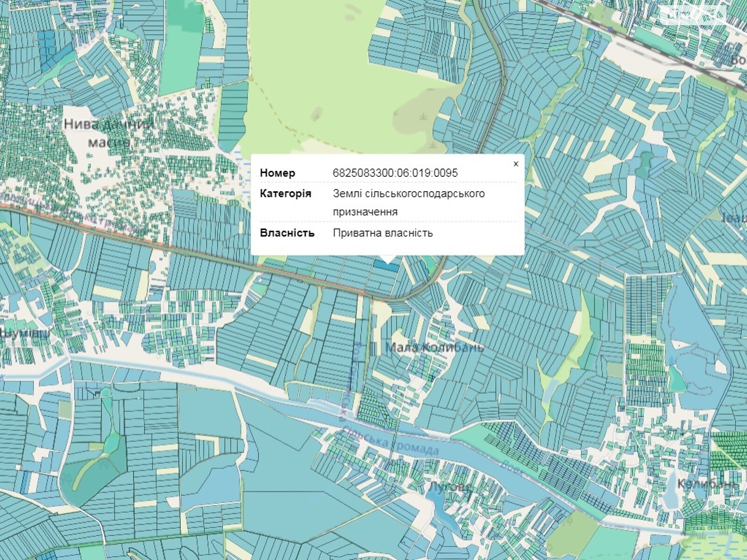Click the 'Номер' field label
Viewport: 747px width, 560px height.
coord(277,173)
